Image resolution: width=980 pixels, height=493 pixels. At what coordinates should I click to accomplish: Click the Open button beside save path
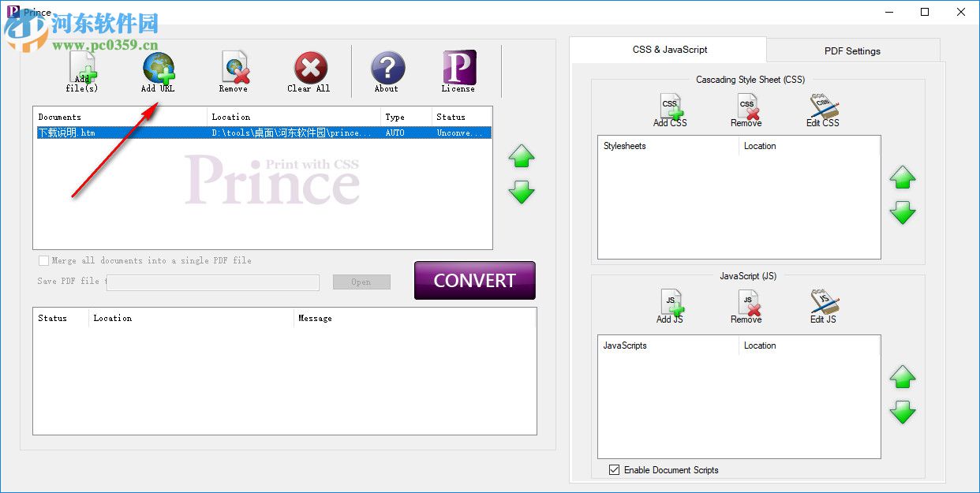pos(361,282)
